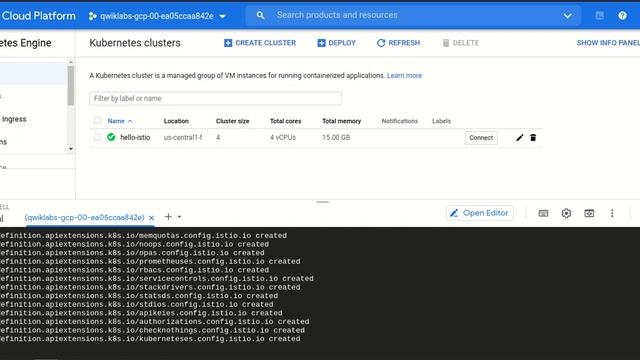Close the Cloud Shell session tab
640x360 pixels.
[151, 218]
